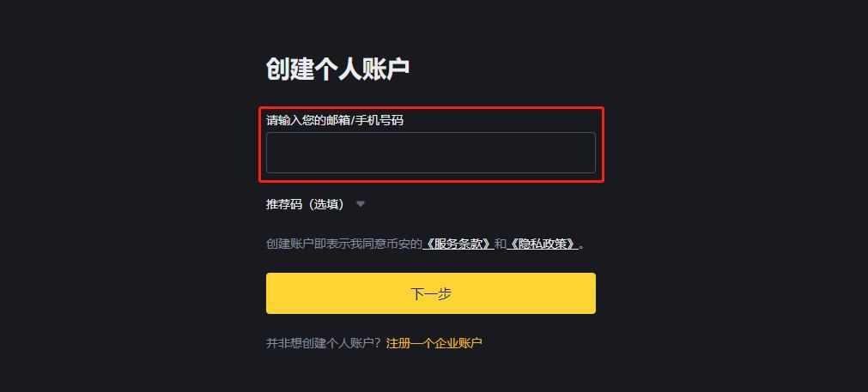
Task: Click the 创建账户即表示我同意币安的 text
Action: point(344,244)
